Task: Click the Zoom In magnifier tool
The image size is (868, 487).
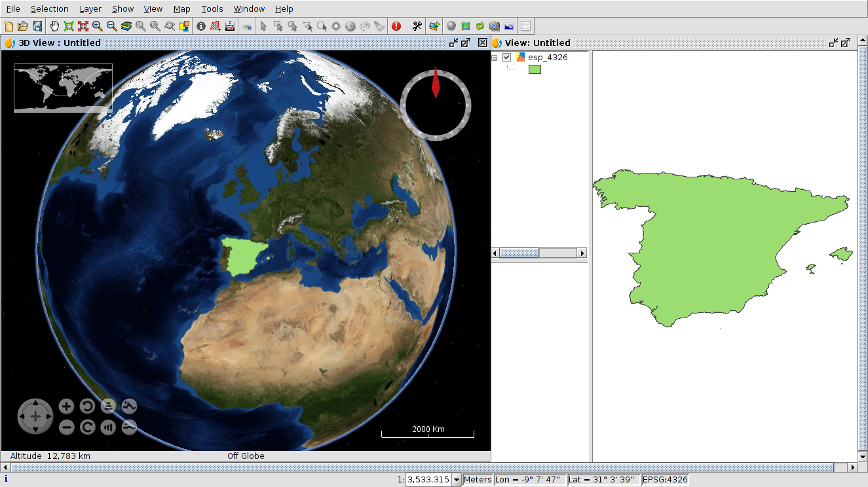Action: 98,26
